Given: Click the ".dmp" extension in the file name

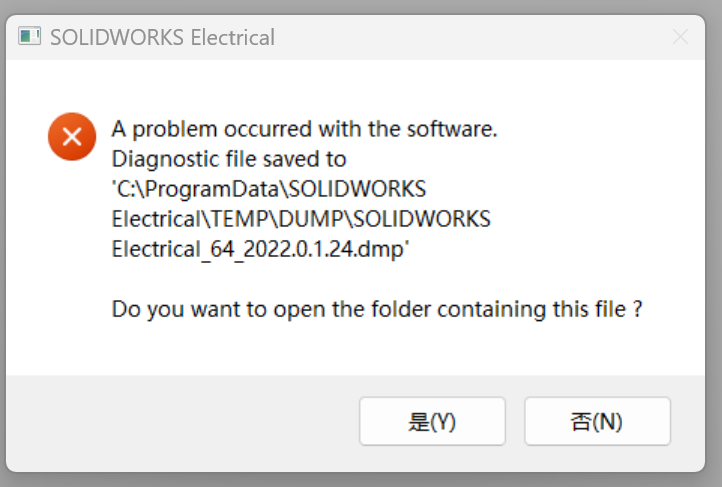Looking at the screenshot, I should pyautogui.click(x=381, y=249).
